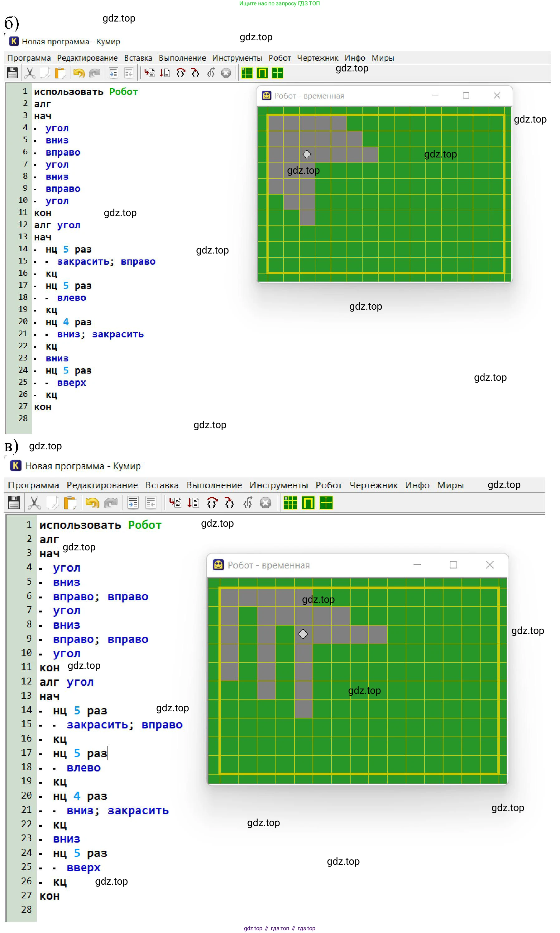Open the Миры menu in the bottom window
Viewport: 560px width, 933px height.
tap(450, 485)
